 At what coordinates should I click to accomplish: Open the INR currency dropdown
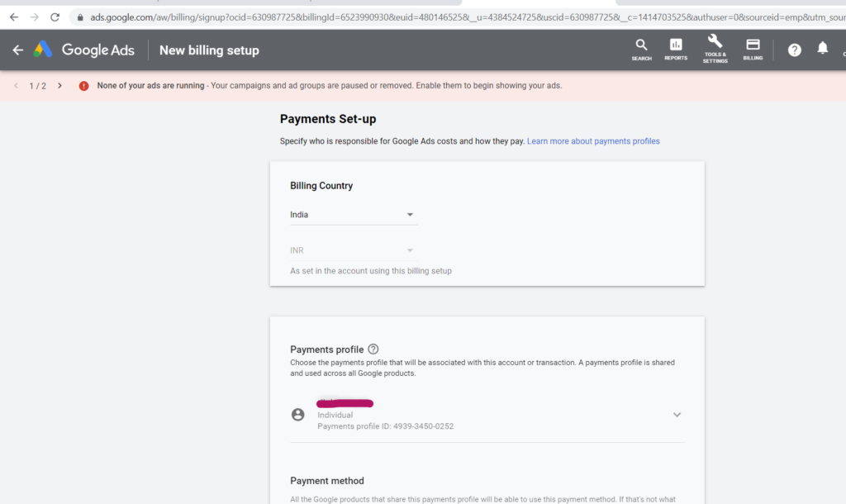coord(353,250)
